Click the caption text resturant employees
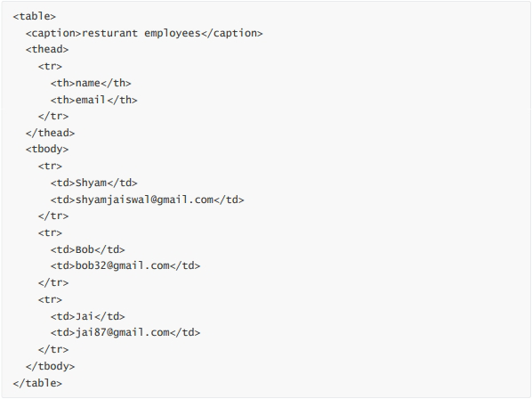The image size is (532, 399). (x=141, y=33)
